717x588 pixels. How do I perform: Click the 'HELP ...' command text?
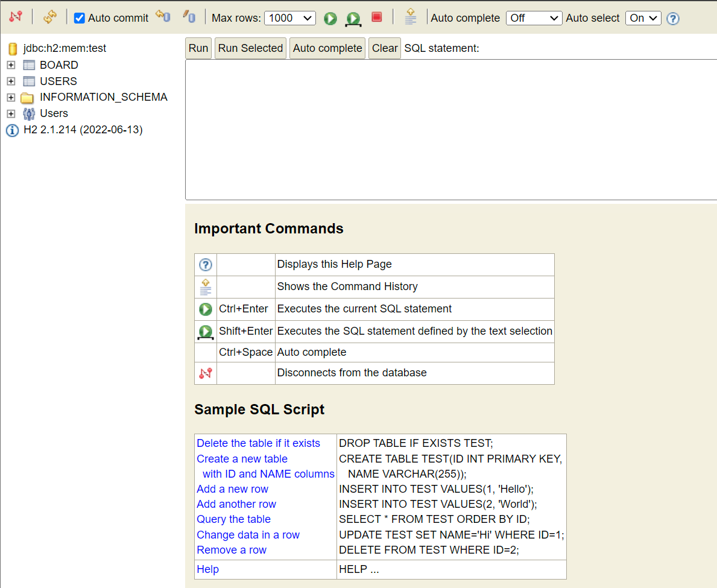359,569
